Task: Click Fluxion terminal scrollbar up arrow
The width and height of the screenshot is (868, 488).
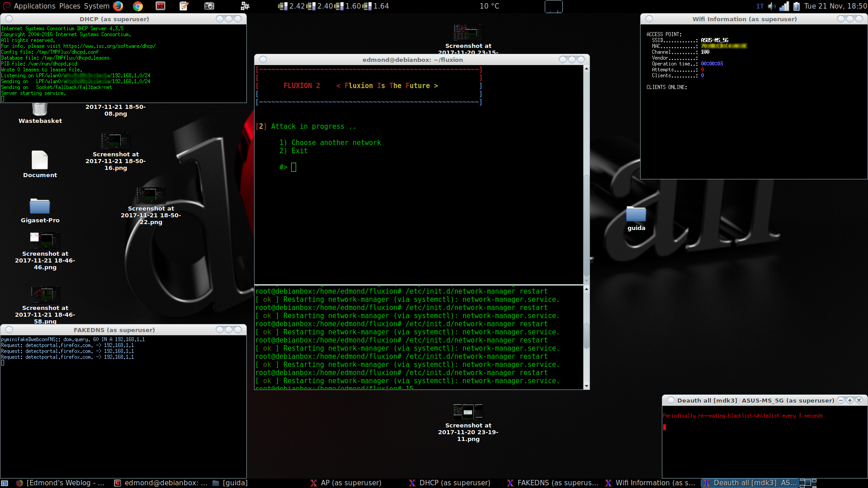Action: click(586, 69)
